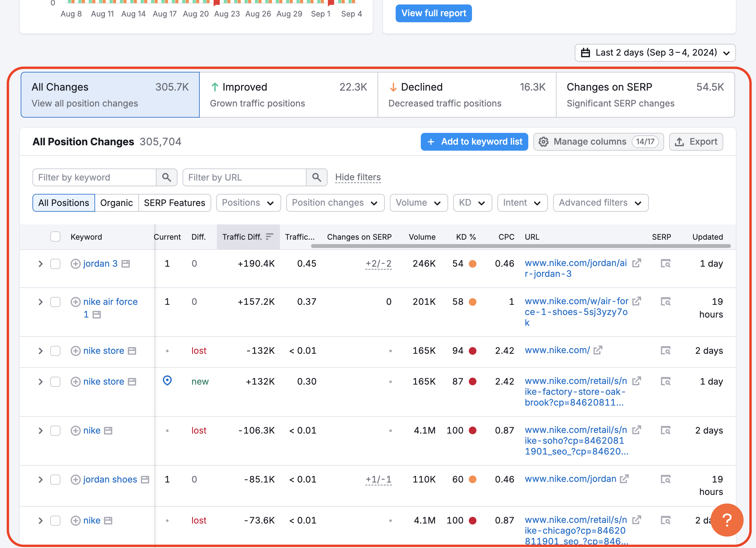Viewport: 756px width, 548px height.
Task: Select the Organic positions tab
Action: coord(117,203)
